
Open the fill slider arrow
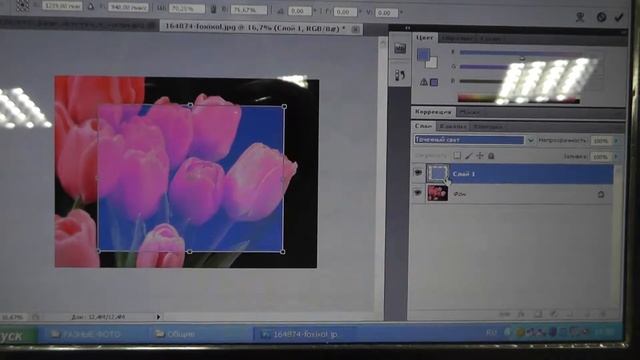[x=616, y=156]
